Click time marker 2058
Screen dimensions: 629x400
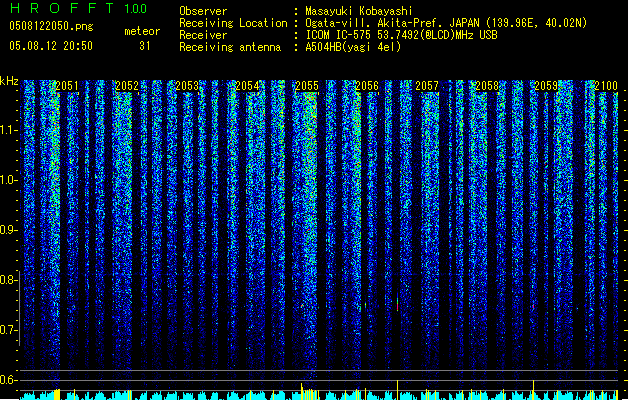point(487,86)
